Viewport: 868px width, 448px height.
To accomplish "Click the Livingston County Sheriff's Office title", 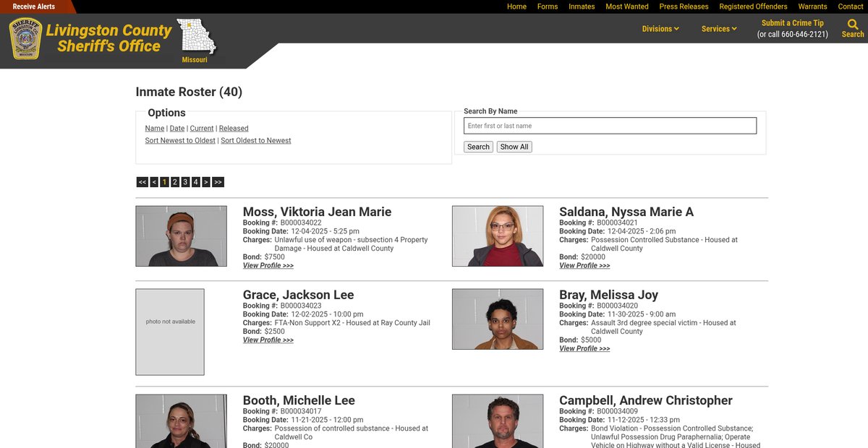I will (109, 38).
